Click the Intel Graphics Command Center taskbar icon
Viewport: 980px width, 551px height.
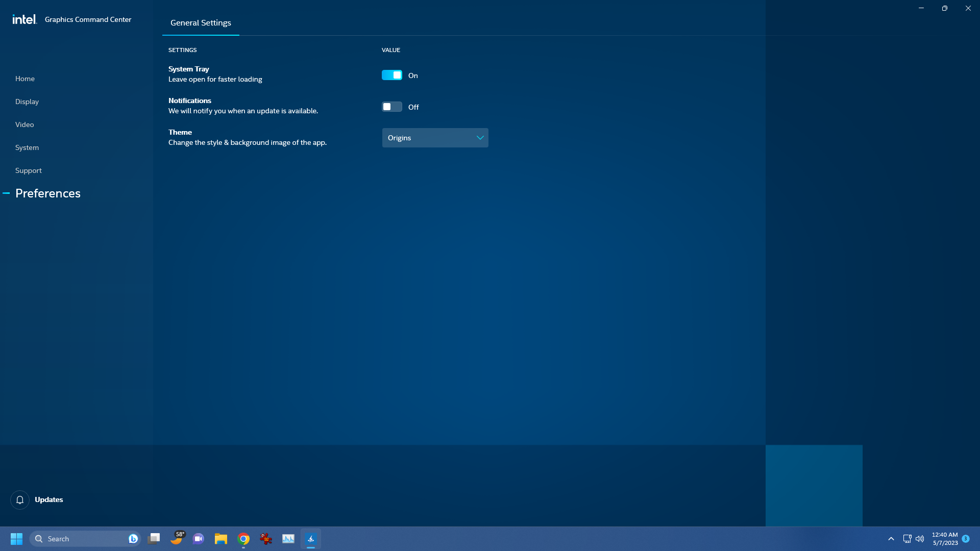310,538
